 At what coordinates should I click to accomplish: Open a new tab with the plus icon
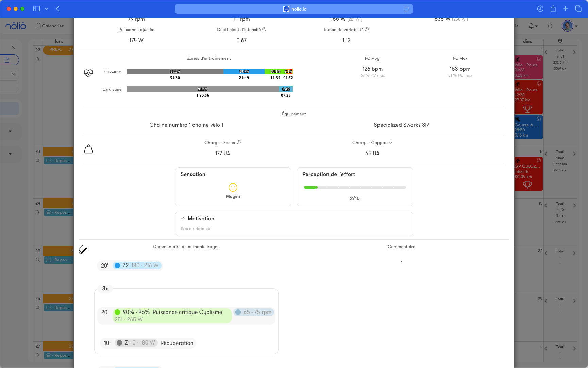tap(565, 9)
